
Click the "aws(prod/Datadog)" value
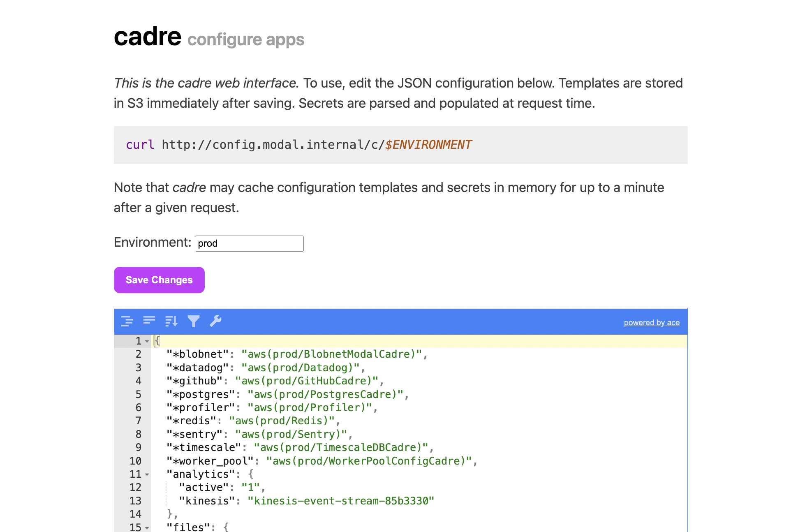pyautogui.click(x=301, y=368)
